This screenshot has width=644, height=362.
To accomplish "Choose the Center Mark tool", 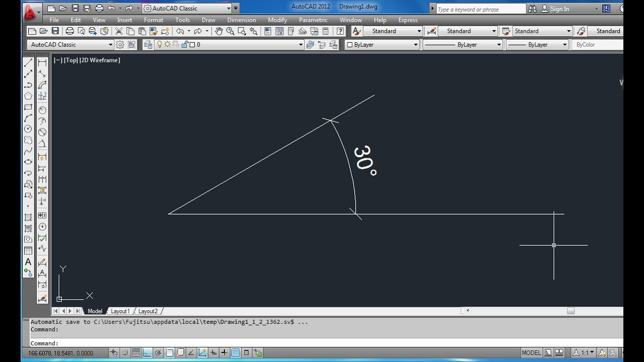I will coord(42,227).
